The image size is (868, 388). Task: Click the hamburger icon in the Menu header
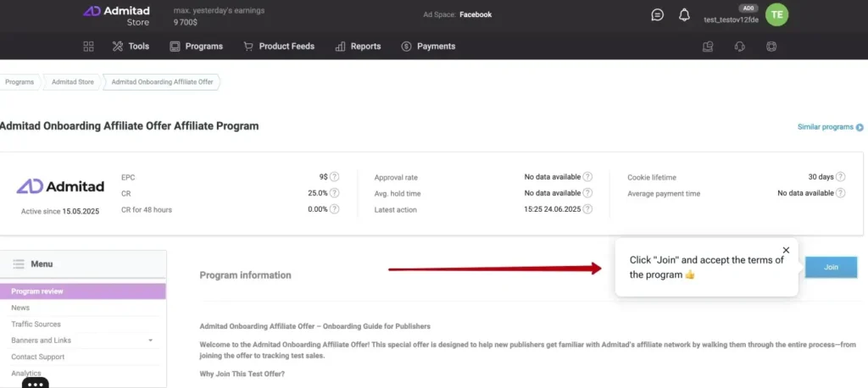pyautogui.click(x=19, y=264)
